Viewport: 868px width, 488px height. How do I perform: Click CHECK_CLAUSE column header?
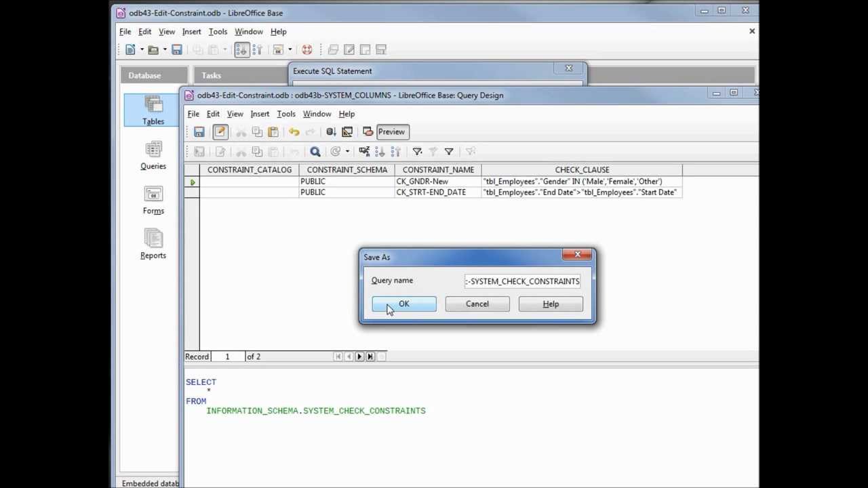pos(582,169)
